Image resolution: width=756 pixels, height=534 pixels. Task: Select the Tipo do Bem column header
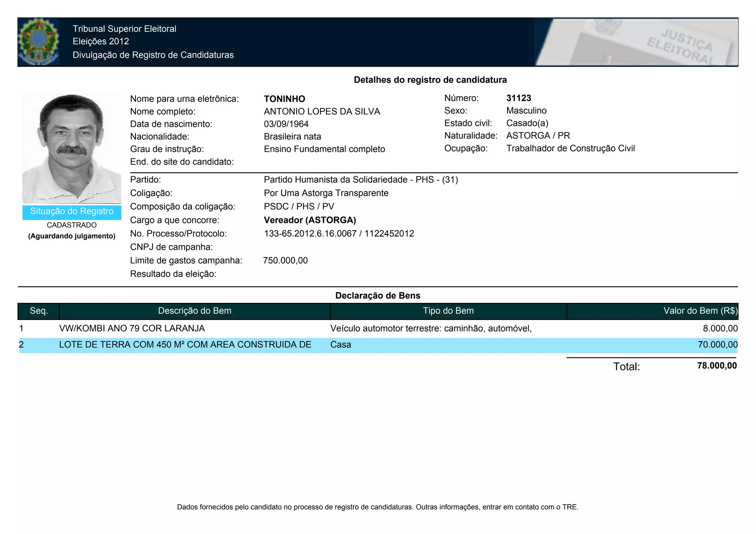448,311
